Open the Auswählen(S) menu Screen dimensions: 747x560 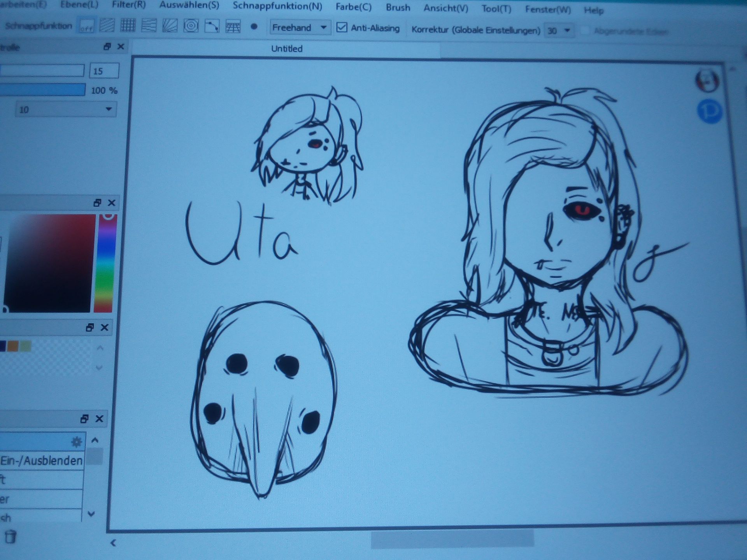click(x=189, y=5)
